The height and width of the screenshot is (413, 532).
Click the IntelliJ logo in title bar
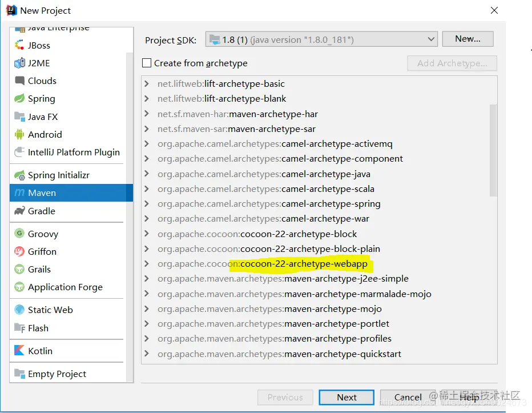coord(11,10)
